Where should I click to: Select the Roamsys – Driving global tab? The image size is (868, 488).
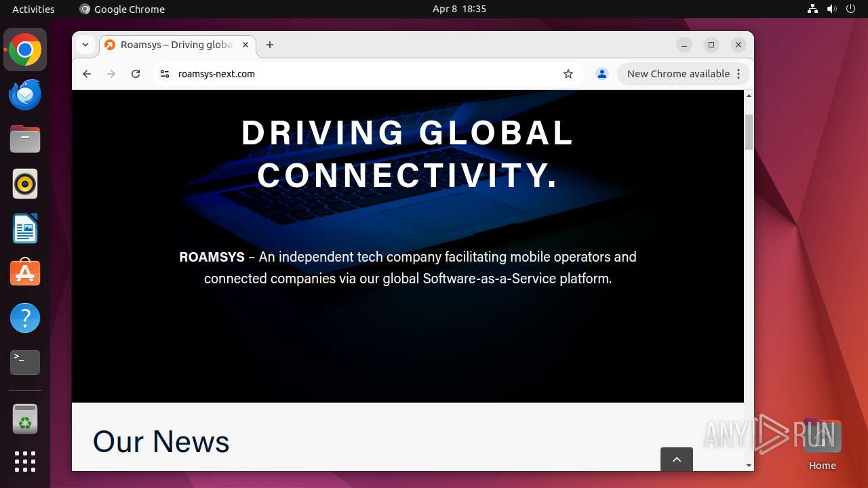[177, 45]
